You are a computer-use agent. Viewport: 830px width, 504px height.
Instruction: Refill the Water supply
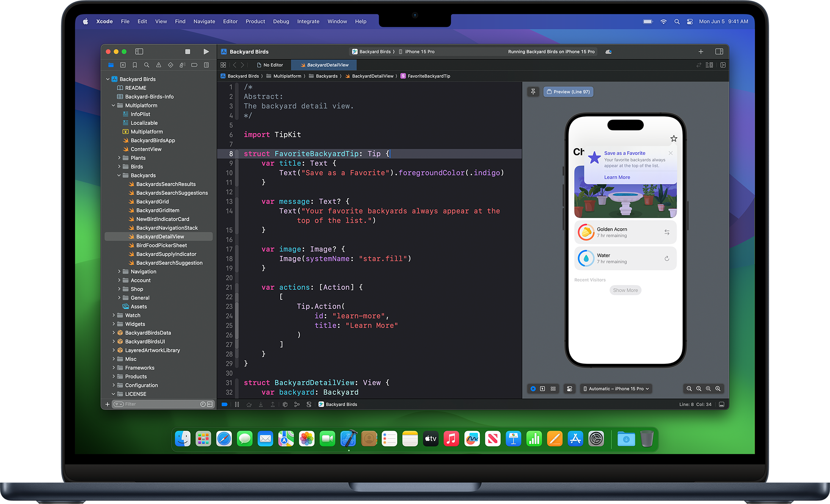pos(667,258)
